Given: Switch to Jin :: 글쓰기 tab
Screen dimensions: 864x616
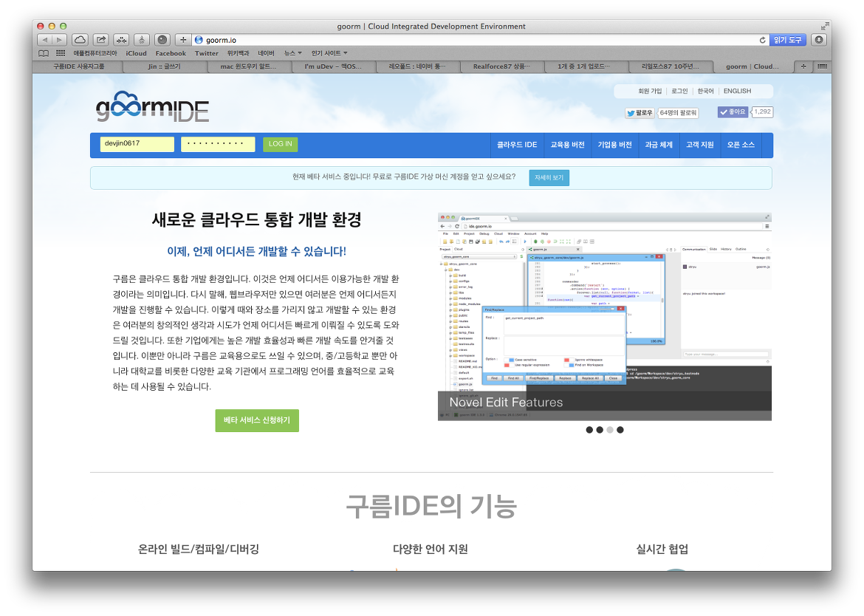Looking at the screenshot, I should click(x=164, y=66).
